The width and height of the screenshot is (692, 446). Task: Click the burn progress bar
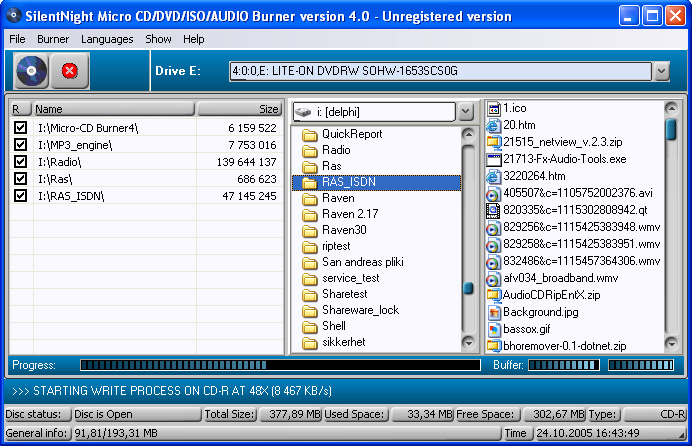click(266, 365)
